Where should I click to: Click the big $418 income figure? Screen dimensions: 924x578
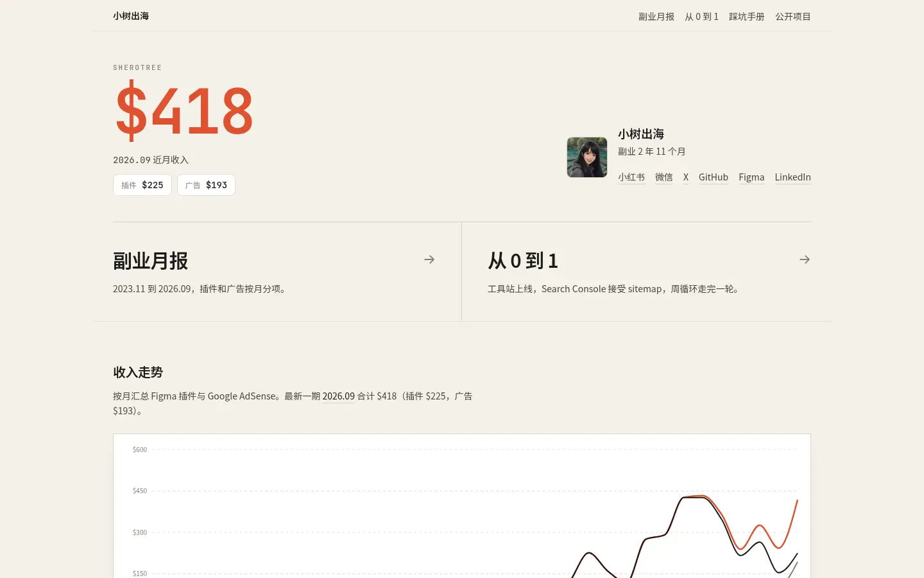tap(184, 110)
